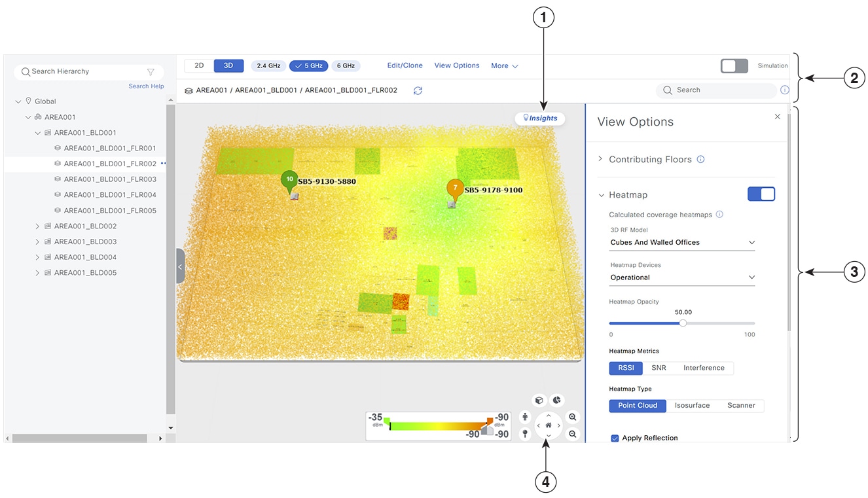Expand the AREA001_BLD002 tree node

(37, 226)
